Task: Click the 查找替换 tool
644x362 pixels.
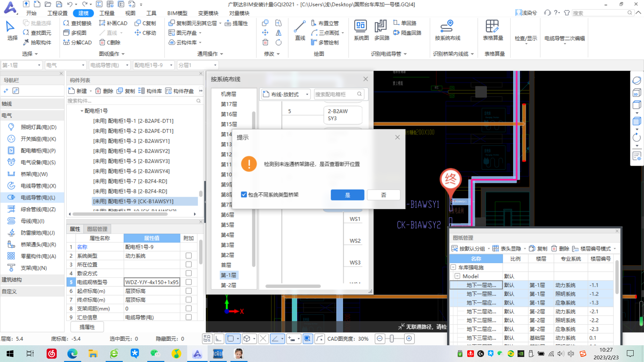Action: coord(77,23)
